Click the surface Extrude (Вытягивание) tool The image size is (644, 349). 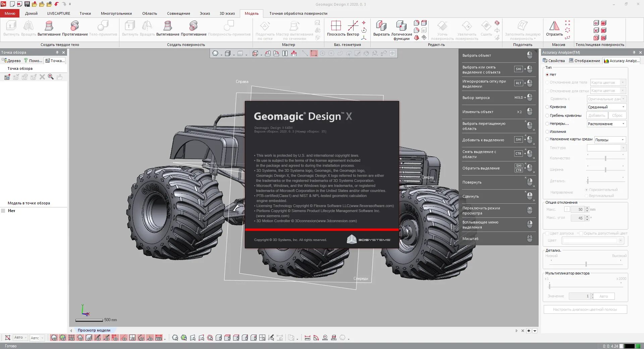(168, 28)
